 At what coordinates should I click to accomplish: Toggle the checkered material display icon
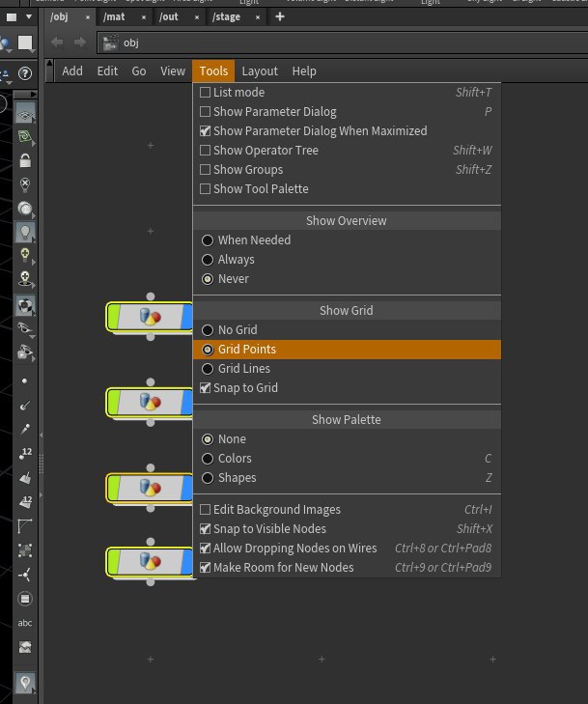25,306
